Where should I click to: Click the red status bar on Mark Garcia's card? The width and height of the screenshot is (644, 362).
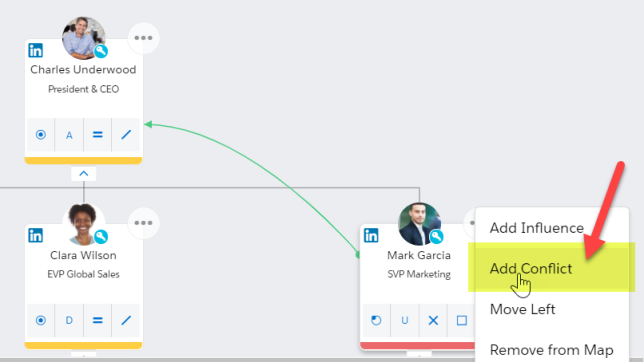[417, 346]
